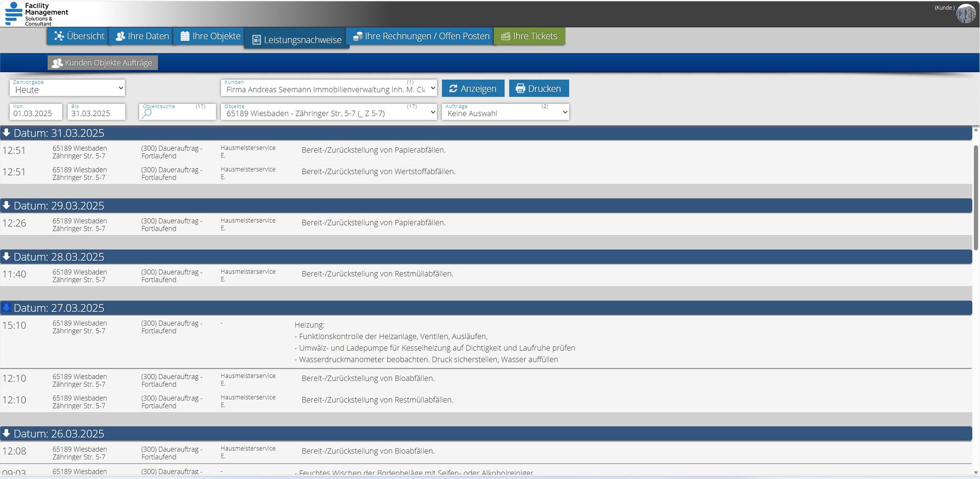Open the user profile avatar
Viewport: 980px width, 479px height.
[x=966, y=13]
